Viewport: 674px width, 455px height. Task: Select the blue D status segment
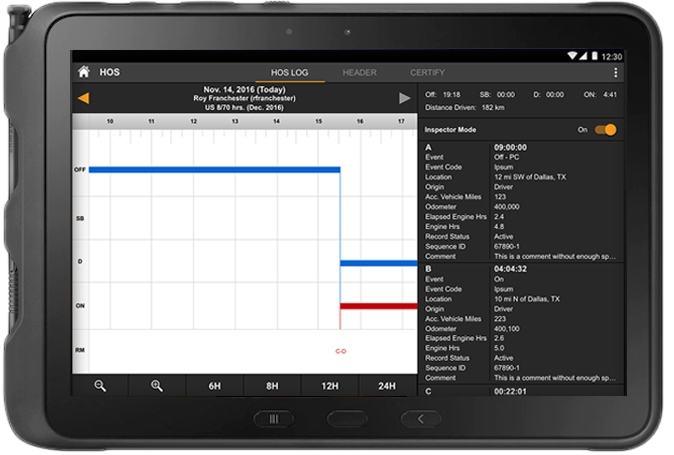tap(379, 263)
